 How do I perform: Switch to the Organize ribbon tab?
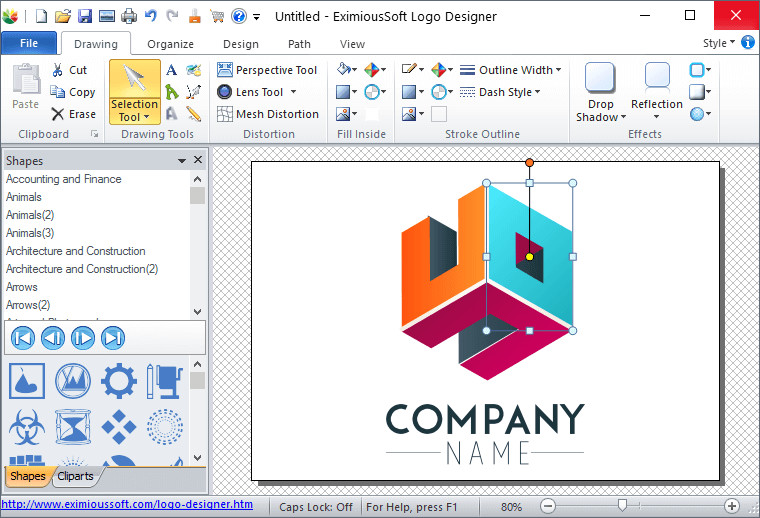[170, 44]
